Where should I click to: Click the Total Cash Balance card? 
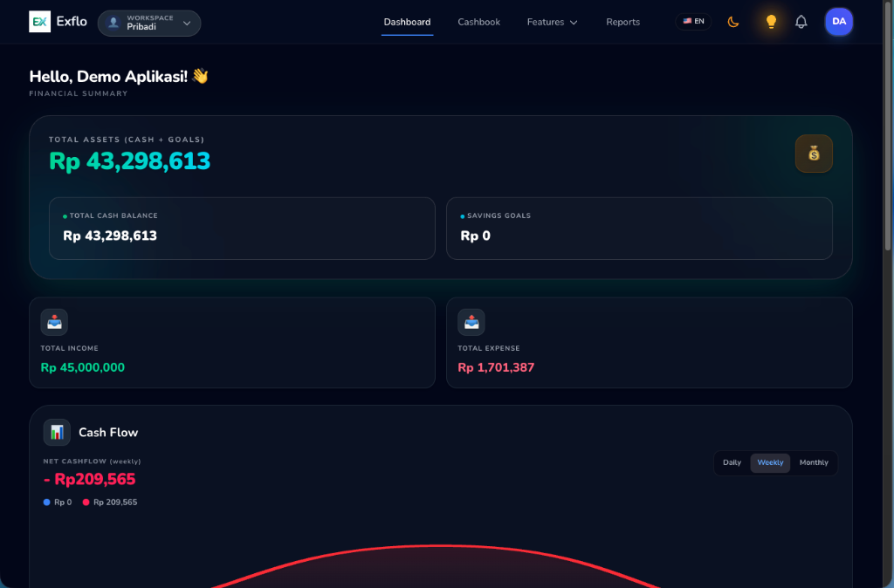tap(243, 229)
